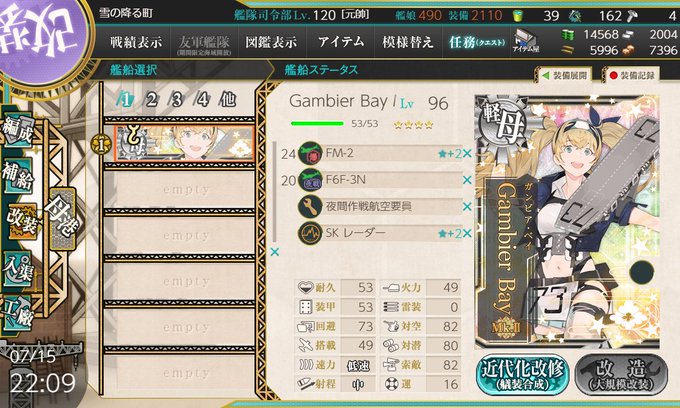The image size is (680, 408).
Task: Click the アイテム屋 item shop icon
Action: pos(525,41)
